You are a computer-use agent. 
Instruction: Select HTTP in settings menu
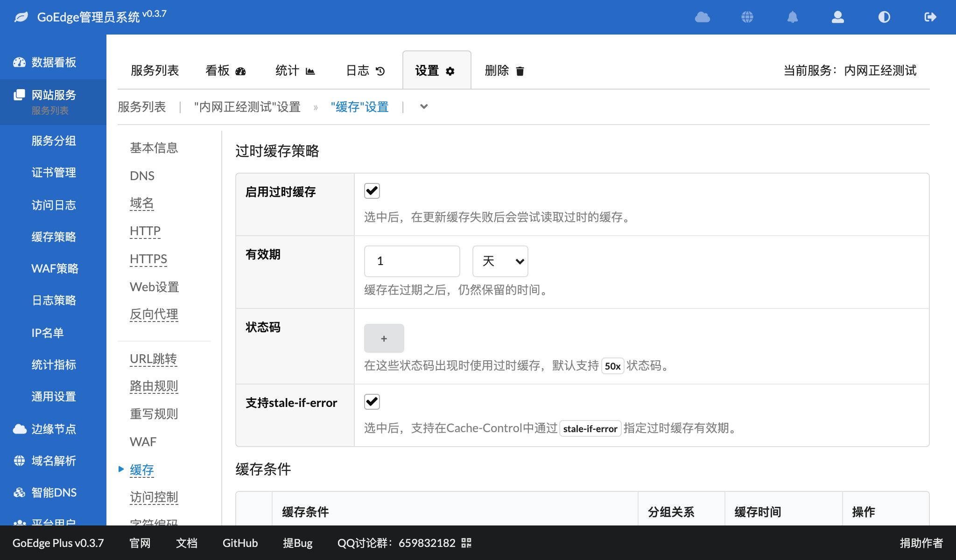[x=145, y=231]
